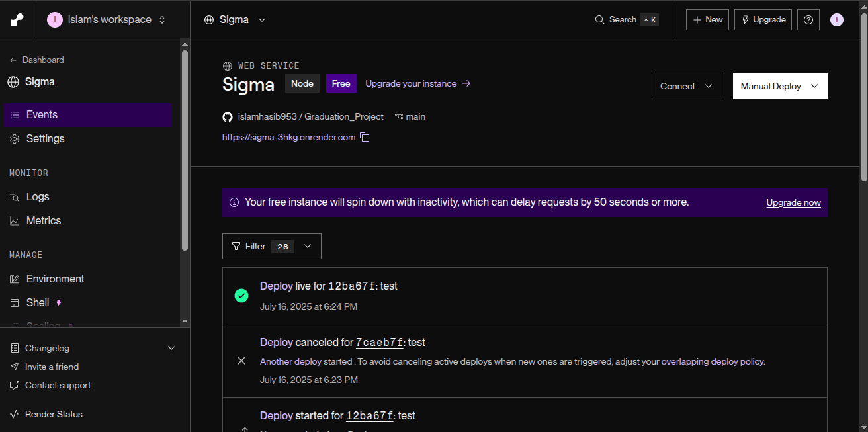Open the Manual Deploy dropdown

779,85
